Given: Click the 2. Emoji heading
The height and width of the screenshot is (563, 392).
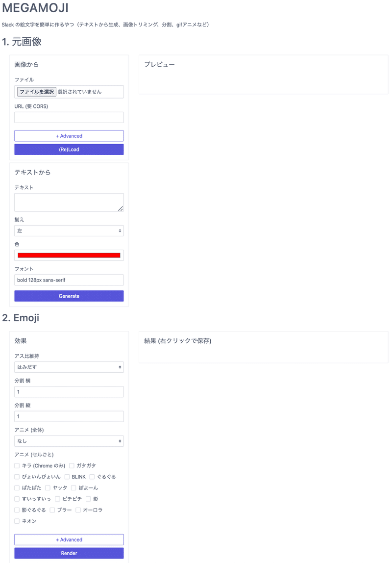Looking at the screenshot, I should pyautogui.click(x=21, y=318).
